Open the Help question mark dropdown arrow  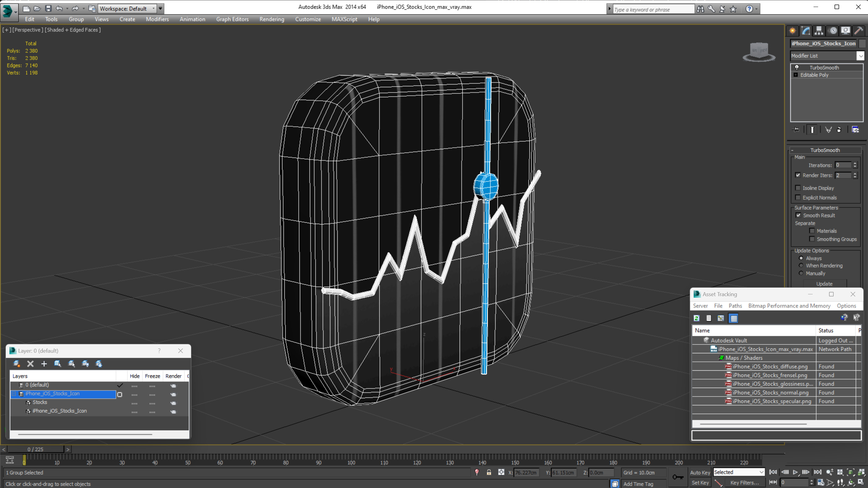[756, 9]
